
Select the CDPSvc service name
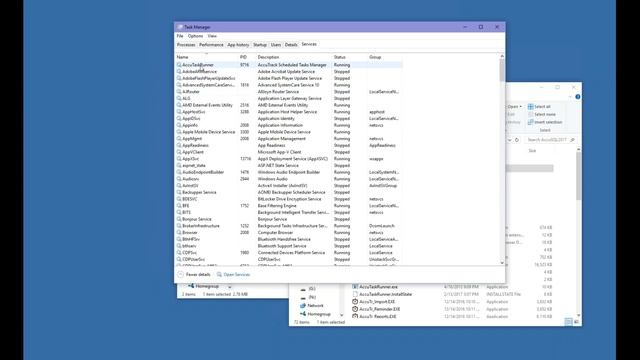pos(190,253)
